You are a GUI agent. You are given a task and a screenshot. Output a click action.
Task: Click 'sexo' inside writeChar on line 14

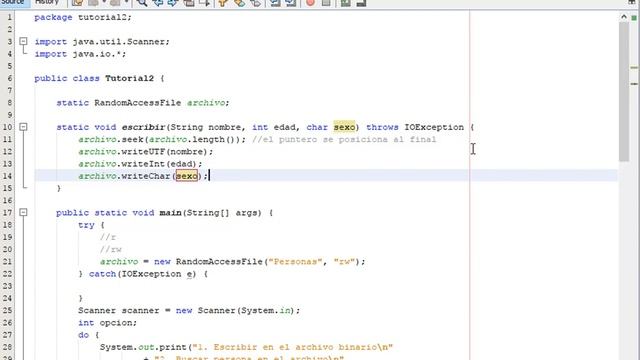(187, 176)
